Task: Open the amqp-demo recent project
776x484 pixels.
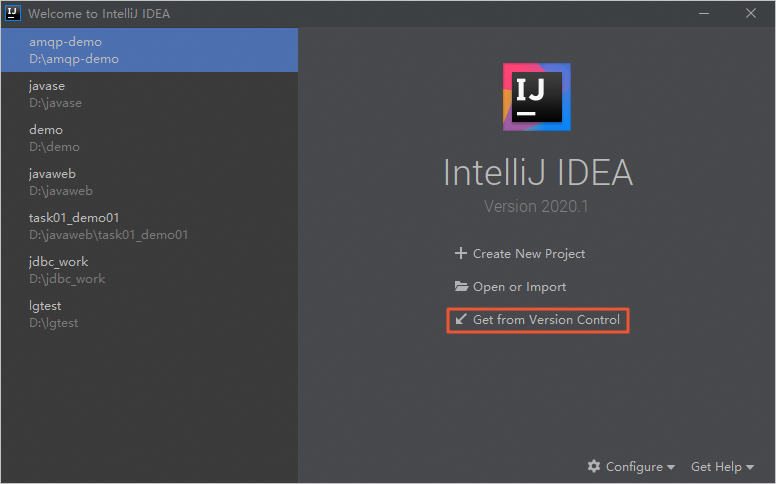Action: coord(149,50)
